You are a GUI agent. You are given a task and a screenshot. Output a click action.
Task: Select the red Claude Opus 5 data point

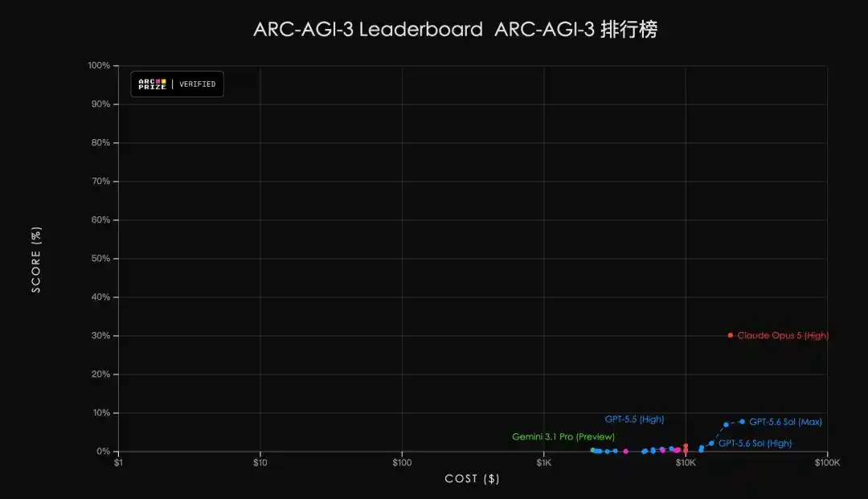coord(730,335)
